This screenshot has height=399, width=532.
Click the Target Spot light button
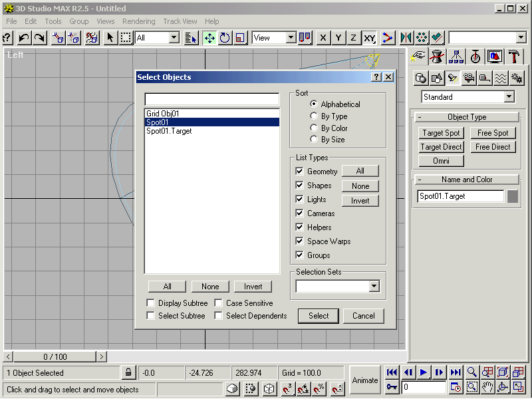pos(441,132)
